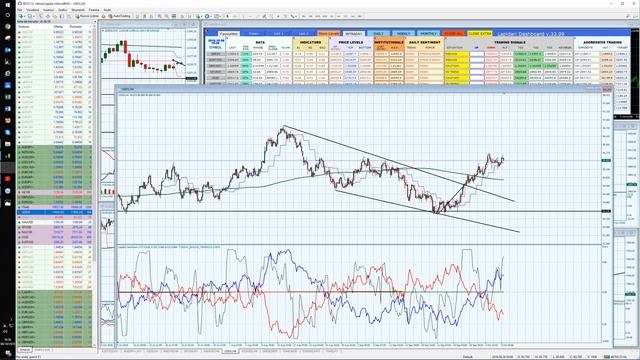Open the Grafici menu
640x360 pixels.
click(62, 10)
